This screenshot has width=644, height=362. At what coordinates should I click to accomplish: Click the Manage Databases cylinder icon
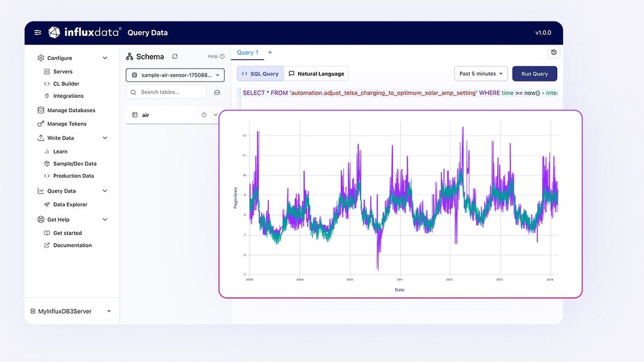[41, 110]
